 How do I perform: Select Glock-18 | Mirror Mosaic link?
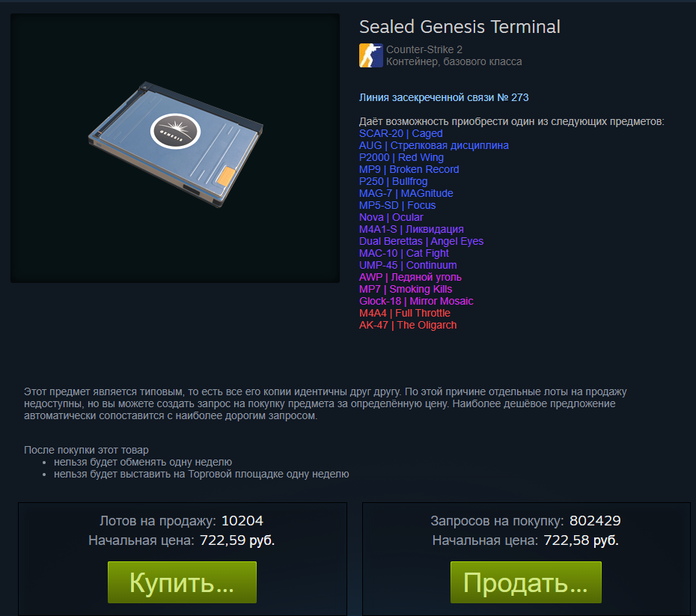(416, 302)
